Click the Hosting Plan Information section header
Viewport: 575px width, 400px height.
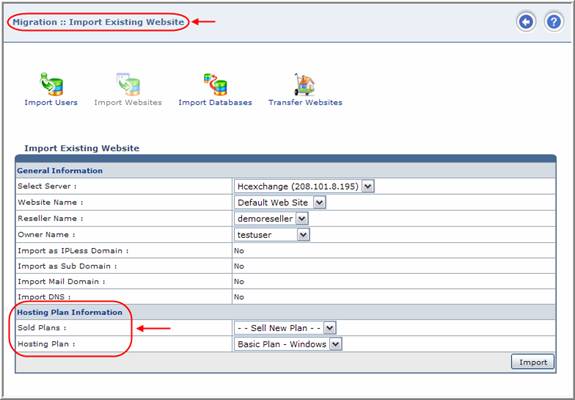[70, 312]
